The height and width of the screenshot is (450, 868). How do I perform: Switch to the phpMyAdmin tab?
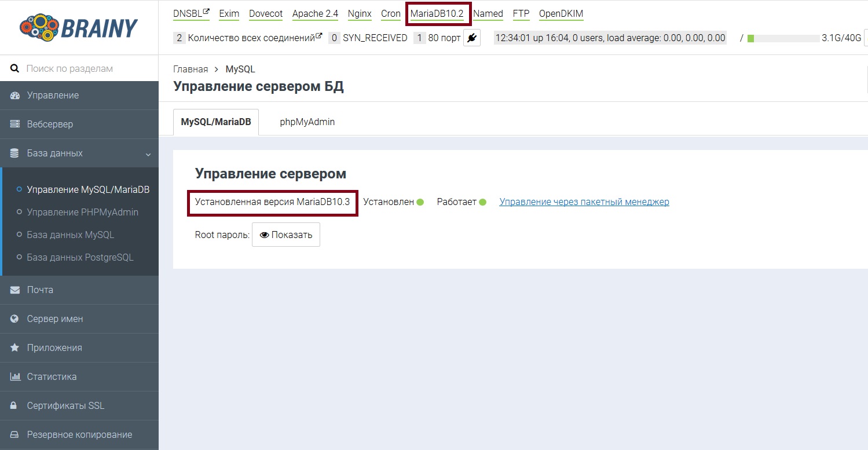pos(307,122)
